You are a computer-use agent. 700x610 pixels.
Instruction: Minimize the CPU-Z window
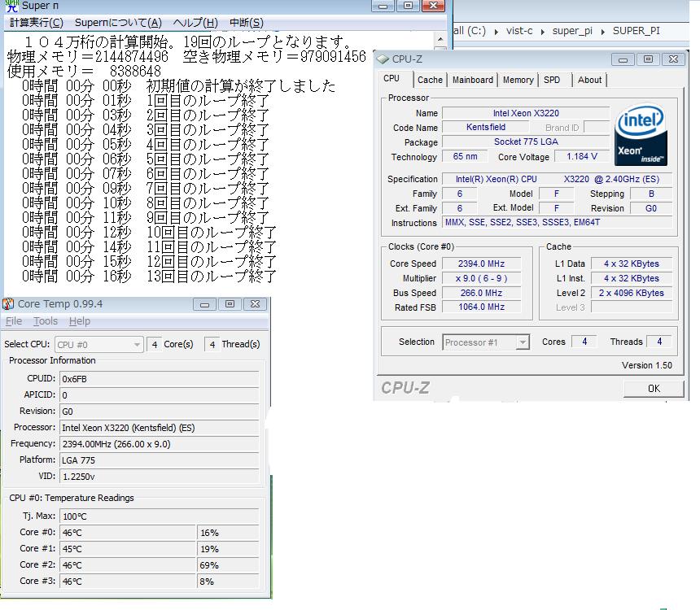click(623, 59)
